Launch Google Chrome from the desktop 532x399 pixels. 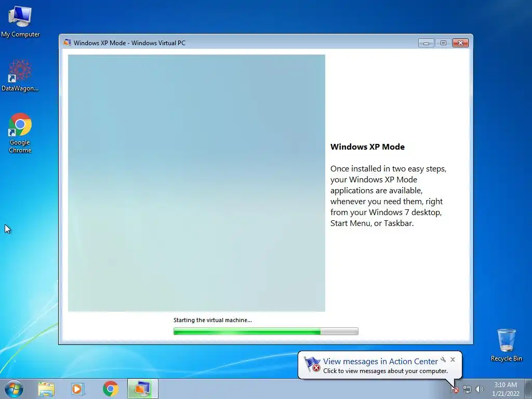click(20, 133)
